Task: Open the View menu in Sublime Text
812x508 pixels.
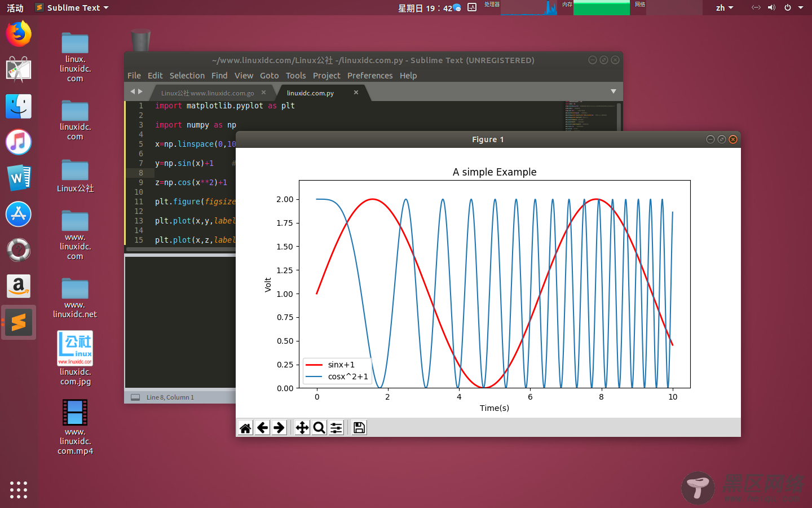Action: (x=244, y=76)
